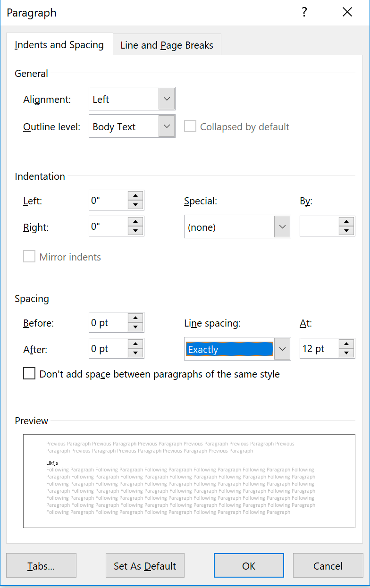Open the Tabs settings
Image resolution: width=370 pixels, height=588 pixels.
(x=41, y=565)
